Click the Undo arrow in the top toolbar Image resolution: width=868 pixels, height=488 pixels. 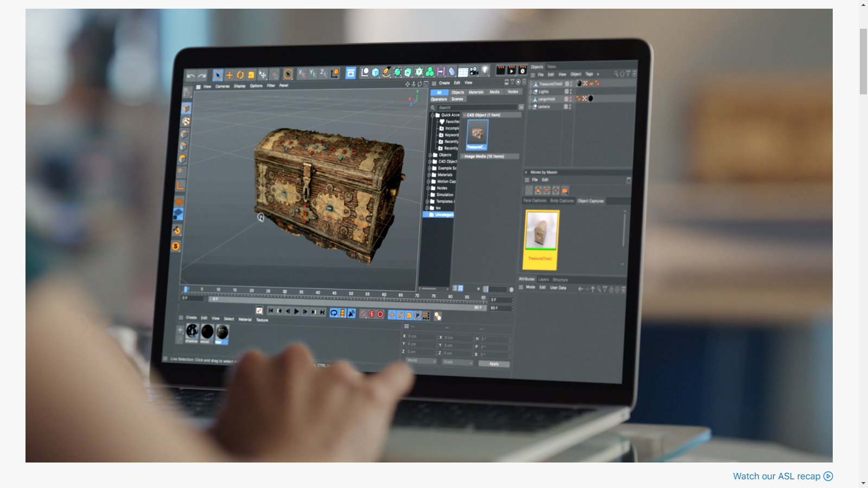pos(191,76)
